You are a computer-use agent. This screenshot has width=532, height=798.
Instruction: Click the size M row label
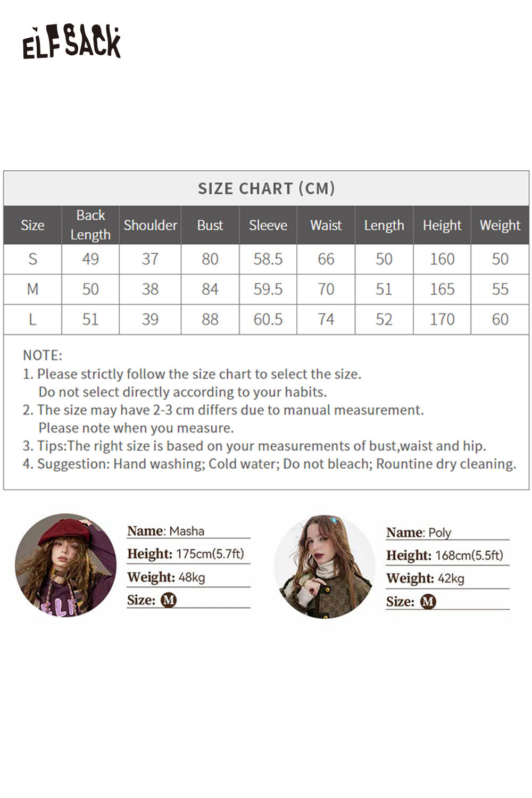pos(32,289)
